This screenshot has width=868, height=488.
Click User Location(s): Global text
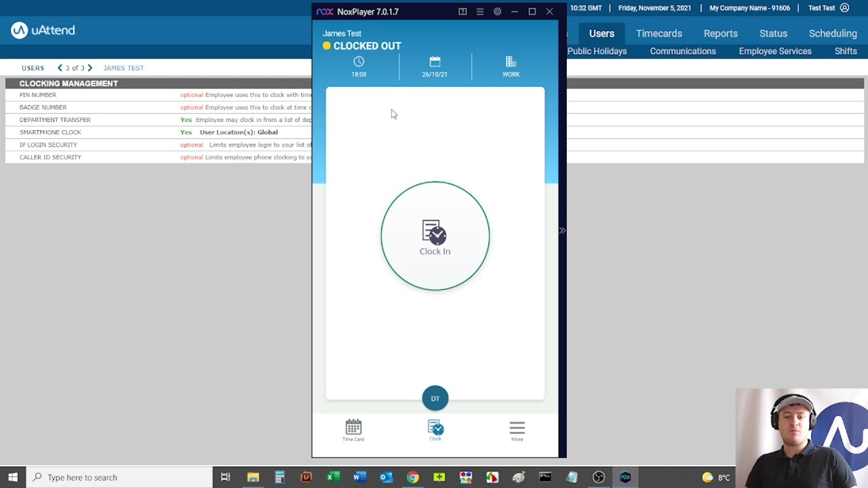239,132
